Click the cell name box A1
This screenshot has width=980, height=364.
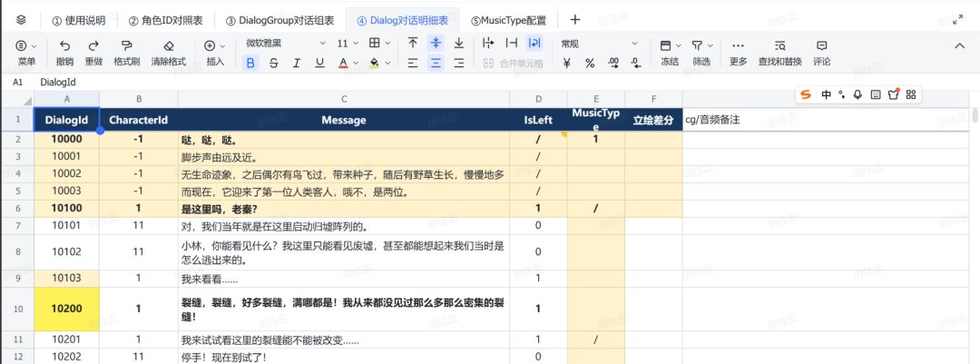pyautogui.click(x=17, y=82)
